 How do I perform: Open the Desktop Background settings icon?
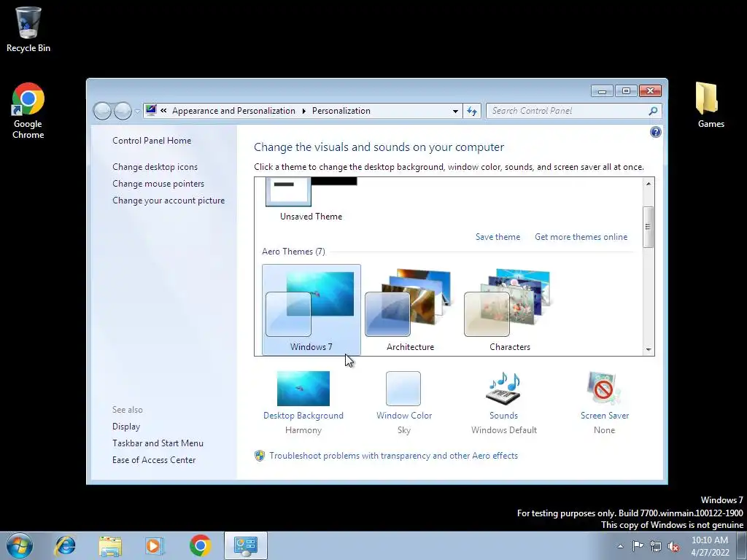(303, 389)
